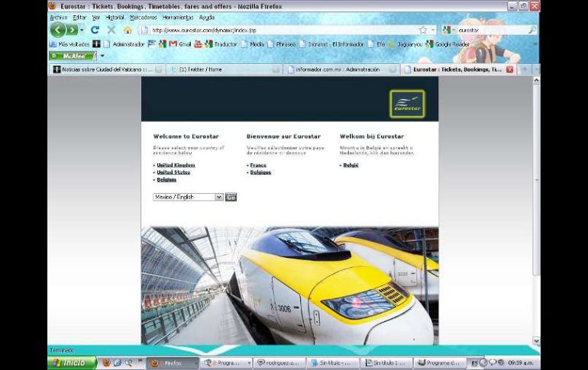Image resolution: width=588 pixels, height=370 pixels.
Task: Expand the McAfee toolbar dropdown arrow
Action: 102,56
